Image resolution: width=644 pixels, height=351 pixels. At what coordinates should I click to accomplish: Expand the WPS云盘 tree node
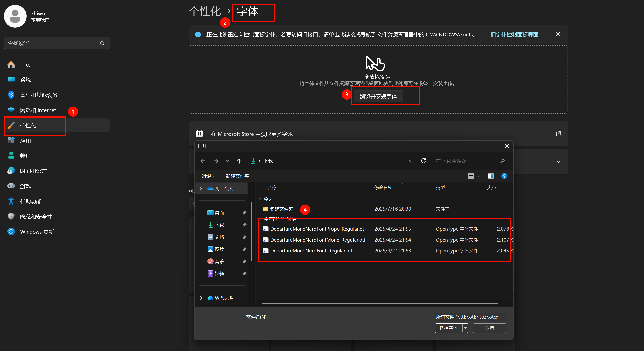coord(201,298)
